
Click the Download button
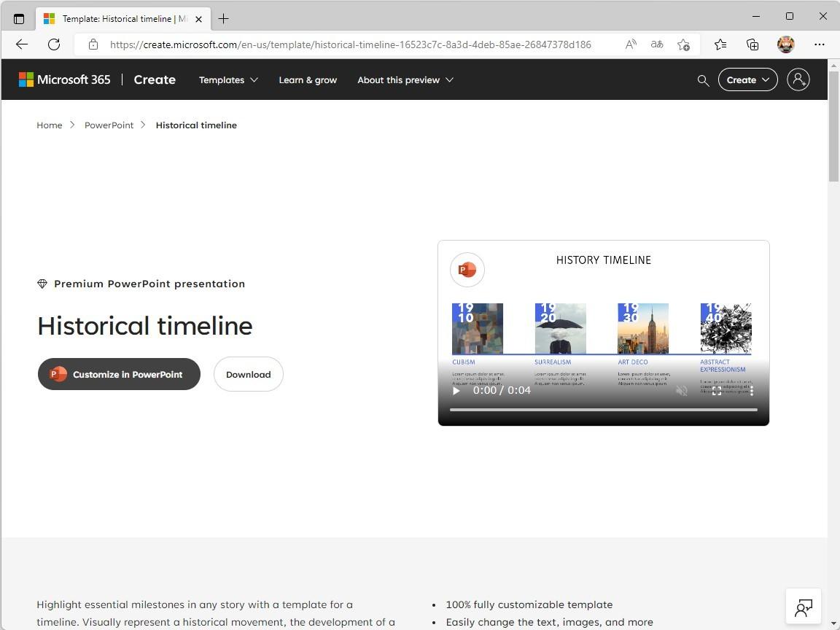[x=249, y=374]
